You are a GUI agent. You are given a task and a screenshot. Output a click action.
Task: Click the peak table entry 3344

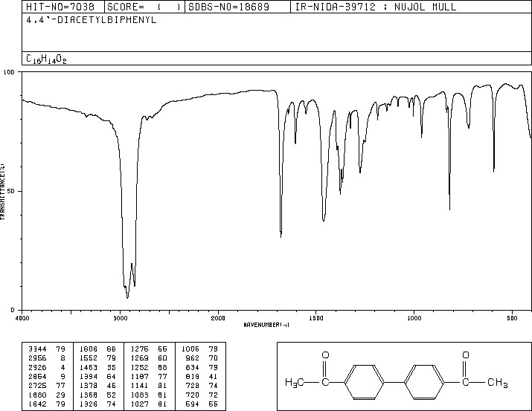(37, 349)
